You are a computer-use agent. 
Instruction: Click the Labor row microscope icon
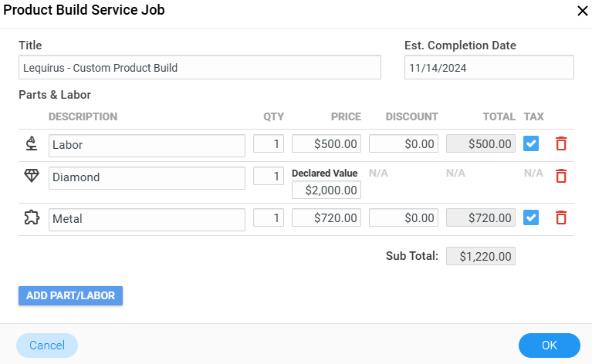[32, 143]
